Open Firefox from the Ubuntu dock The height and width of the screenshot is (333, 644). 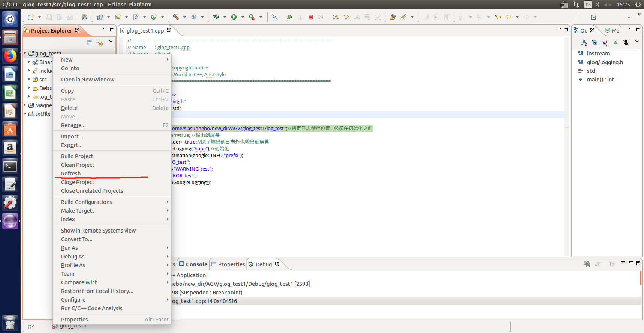(x=10, y=56)
